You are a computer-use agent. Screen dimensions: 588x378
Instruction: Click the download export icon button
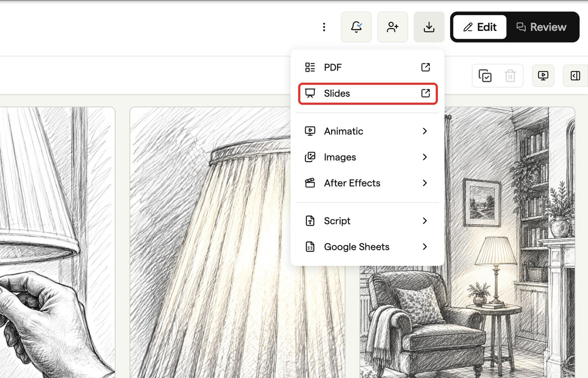point(429,27)
